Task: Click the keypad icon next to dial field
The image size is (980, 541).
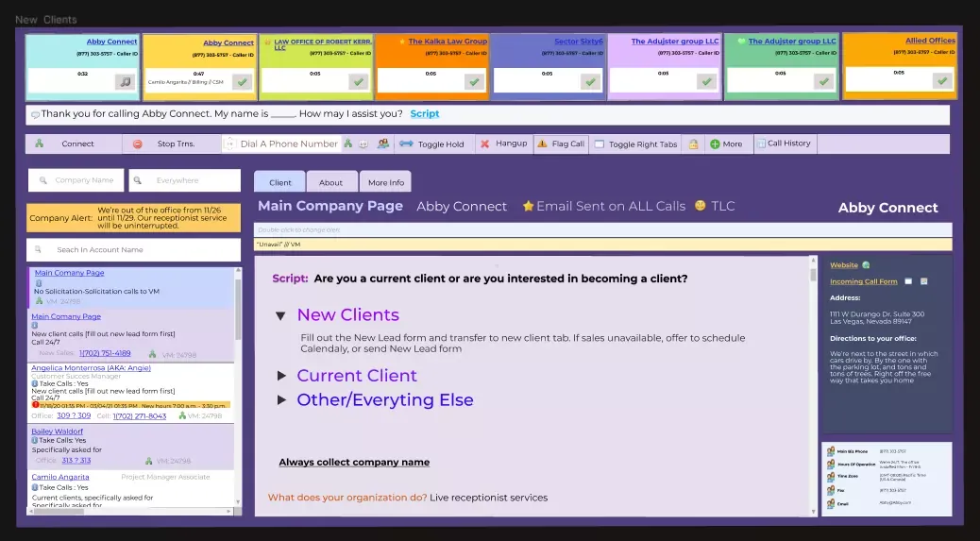Action: point(363,144)
